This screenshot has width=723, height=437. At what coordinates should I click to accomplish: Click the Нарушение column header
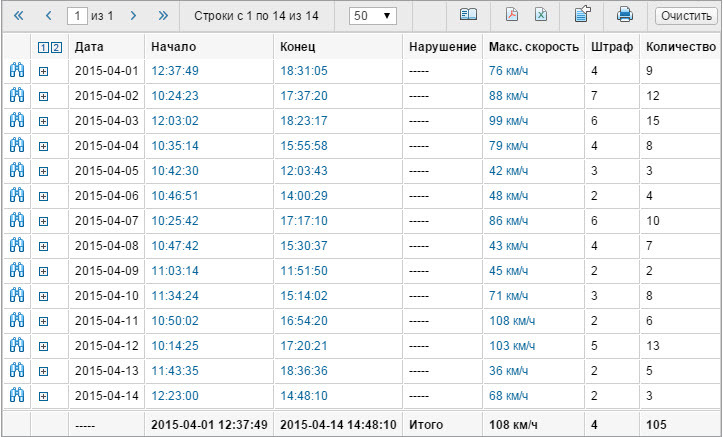[x=443, y=47]
